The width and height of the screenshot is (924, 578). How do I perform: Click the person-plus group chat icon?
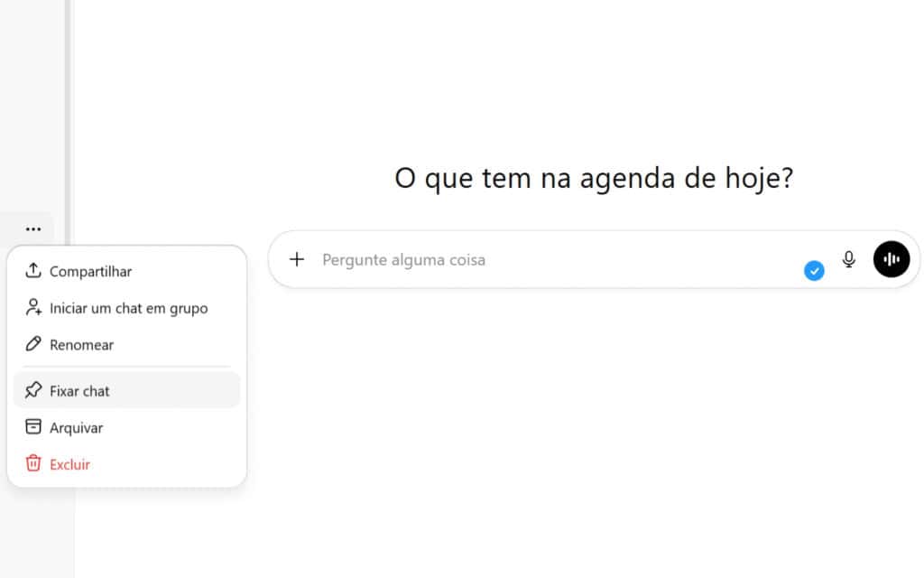pos(34,307)
